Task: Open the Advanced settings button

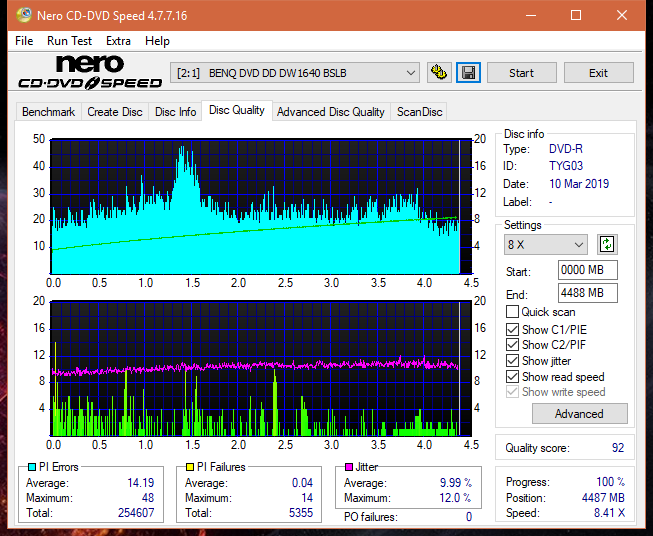Action: click(579, 414)
